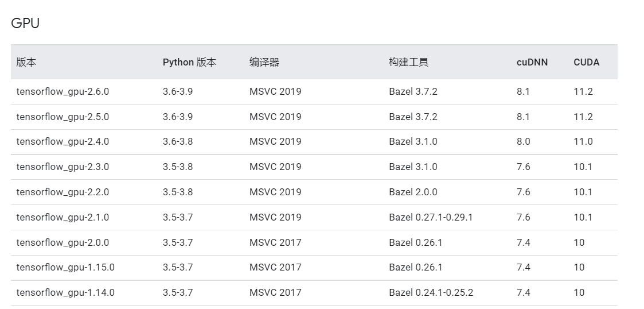The height and width of the screenshot is (309, 644).
Task: Click cuDNN 7.6 in tensorflow_gpu-2.1.0 row
Action: pos(524,217)
